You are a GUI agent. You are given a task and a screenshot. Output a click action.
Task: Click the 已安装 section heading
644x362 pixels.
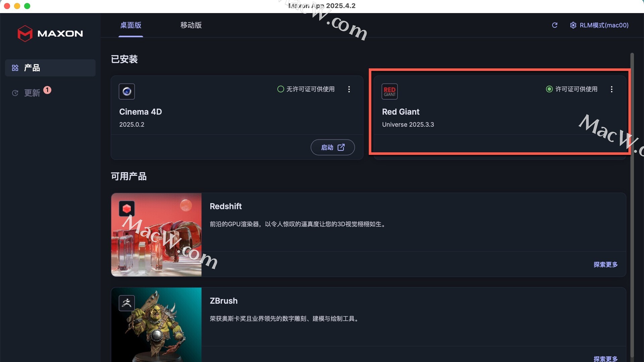coord(124,59)
